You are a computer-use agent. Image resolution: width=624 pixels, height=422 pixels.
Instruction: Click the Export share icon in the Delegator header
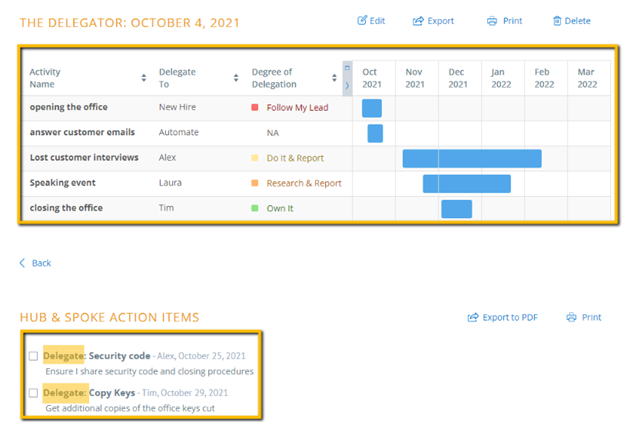(418, 21)
